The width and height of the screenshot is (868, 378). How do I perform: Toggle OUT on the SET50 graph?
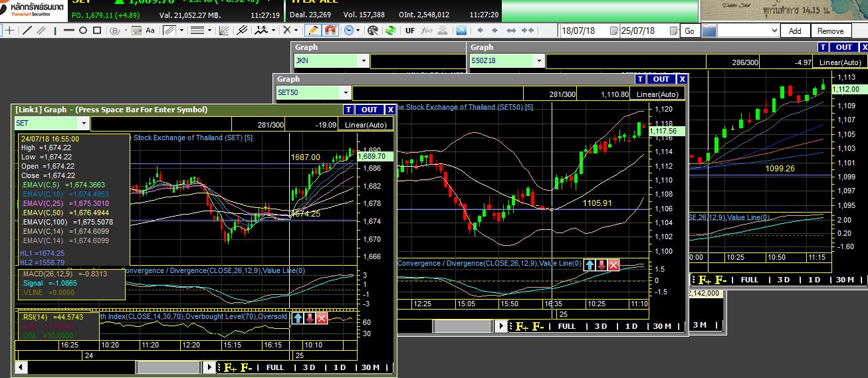(x=661, y=79)
